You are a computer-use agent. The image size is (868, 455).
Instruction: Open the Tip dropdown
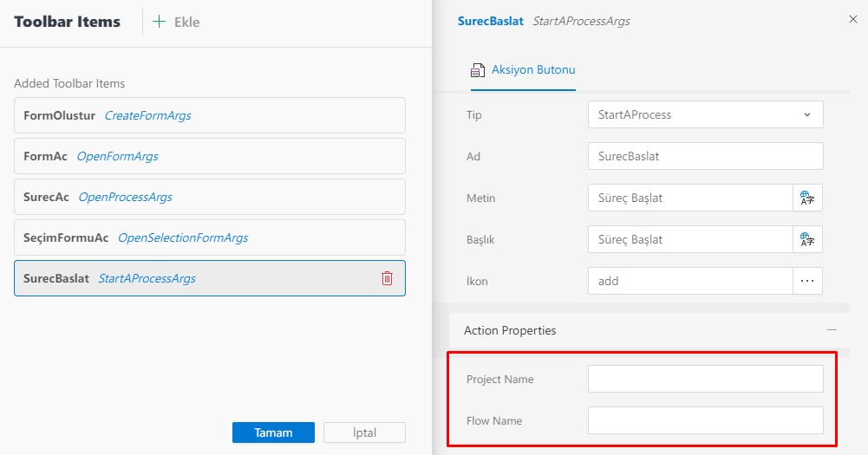tap(705, 114)
